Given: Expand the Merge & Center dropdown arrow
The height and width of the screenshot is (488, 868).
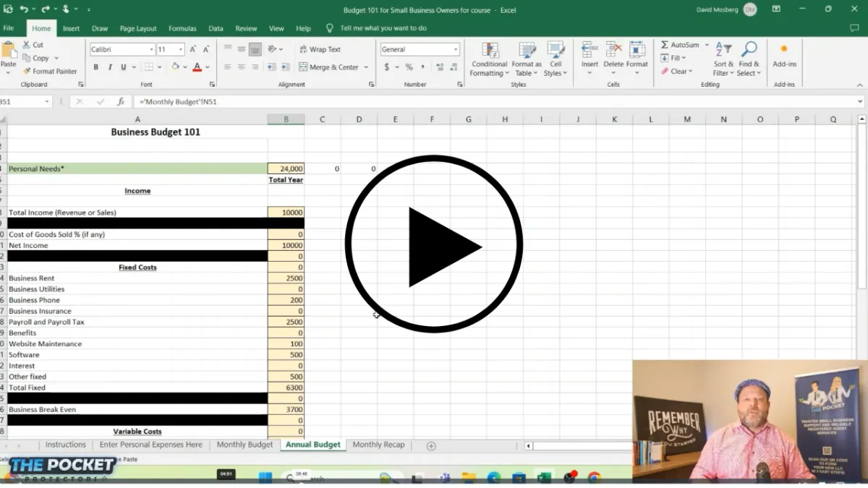Looking at the screenshot, I should pos(366,67).
